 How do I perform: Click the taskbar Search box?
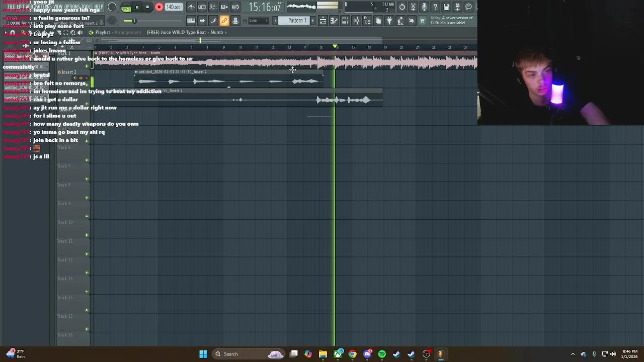pos(249,354)
